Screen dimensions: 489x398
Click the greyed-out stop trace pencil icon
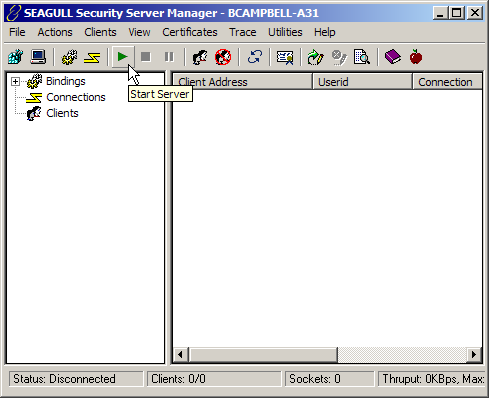pos(339,57)
